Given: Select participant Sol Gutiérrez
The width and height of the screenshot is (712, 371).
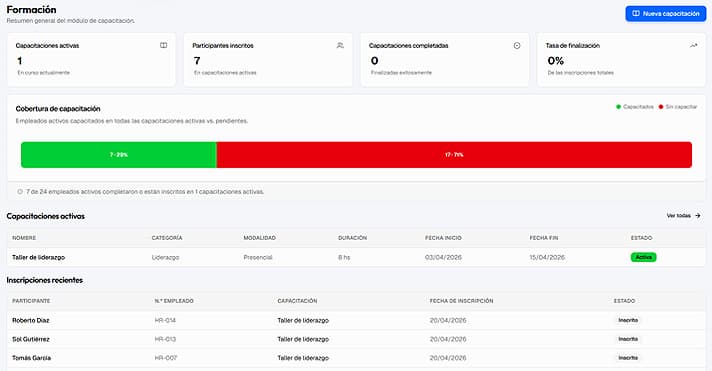Looking at the screenshot, I should click(x=31, y=339).
